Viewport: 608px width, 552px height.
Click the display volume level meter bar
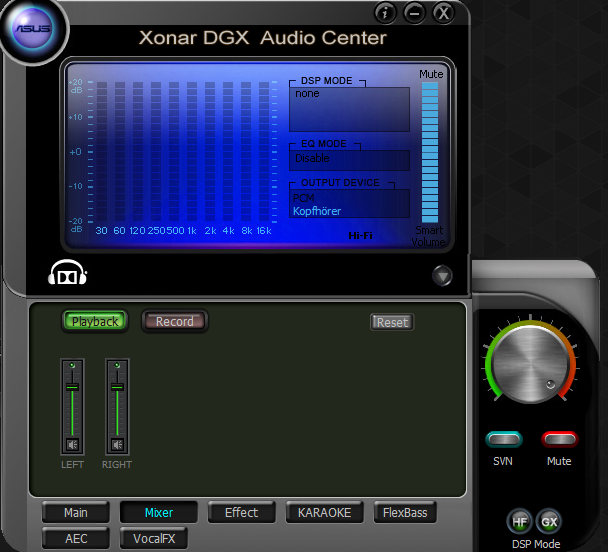click(430, 152)
